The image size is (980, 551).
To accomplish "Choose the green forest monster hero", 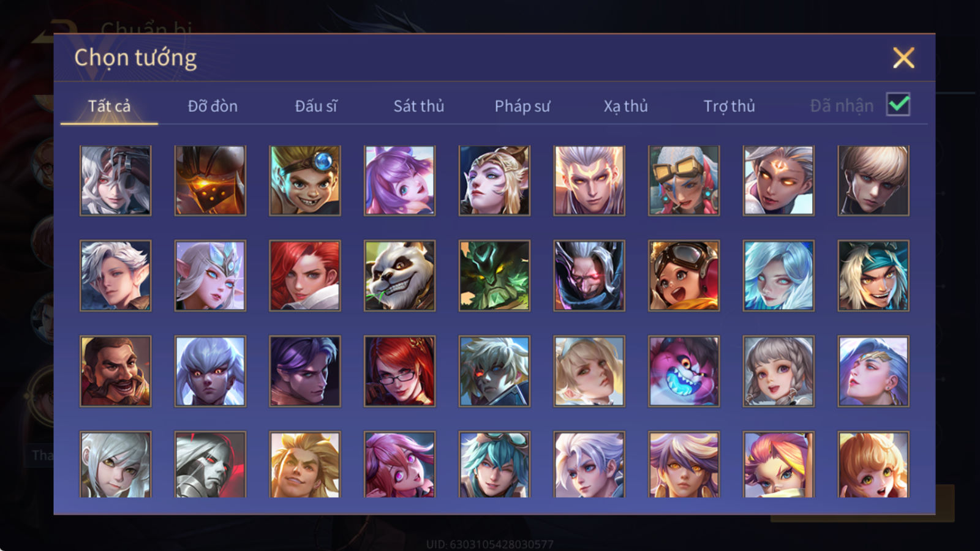I will pos(494,275).
